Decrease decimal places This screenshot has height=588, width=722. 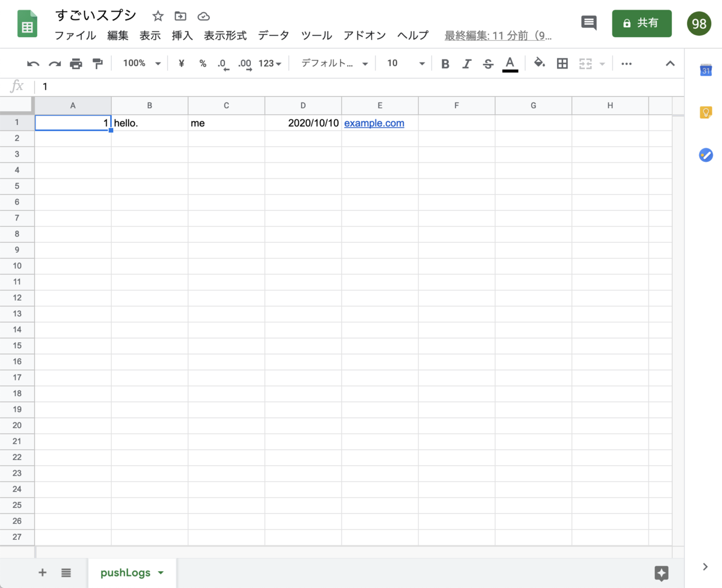222,63
